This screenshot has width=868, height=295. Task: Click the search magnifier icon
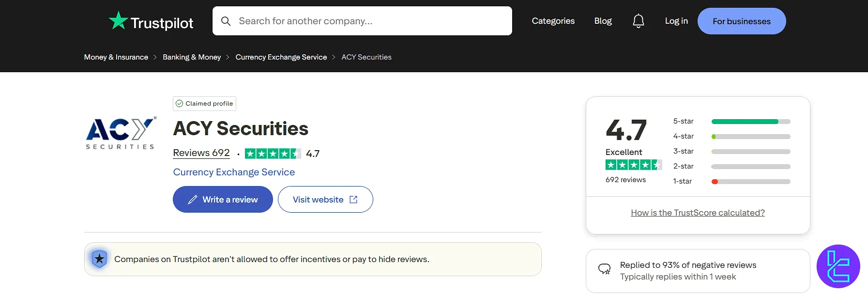tap(226, 21)
